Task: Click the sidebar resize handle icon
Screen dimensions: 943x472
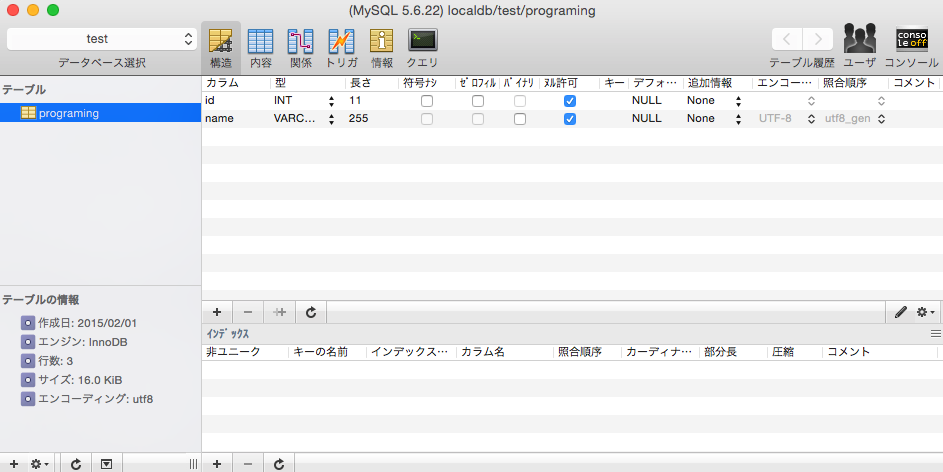Action: 193,464
